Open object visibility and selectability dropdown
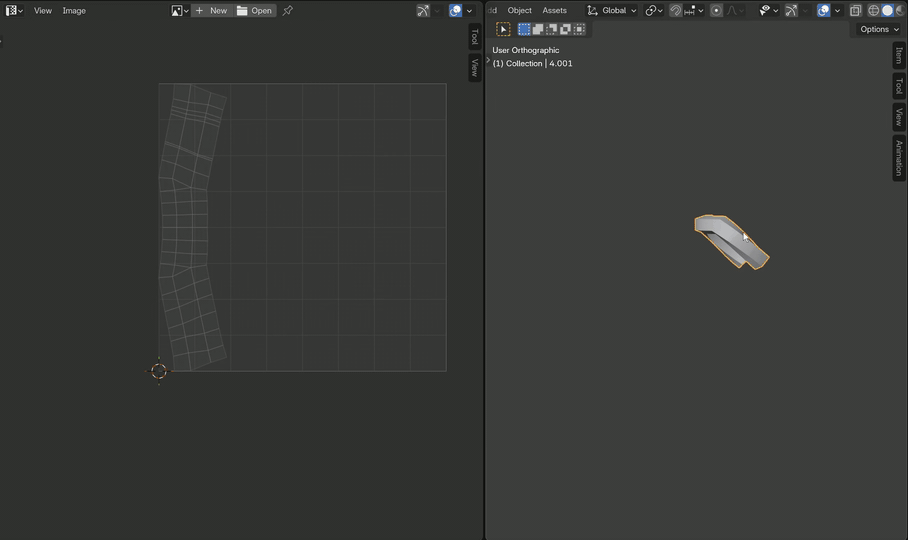Screen dimensions: 908x540 click(768, 10)
